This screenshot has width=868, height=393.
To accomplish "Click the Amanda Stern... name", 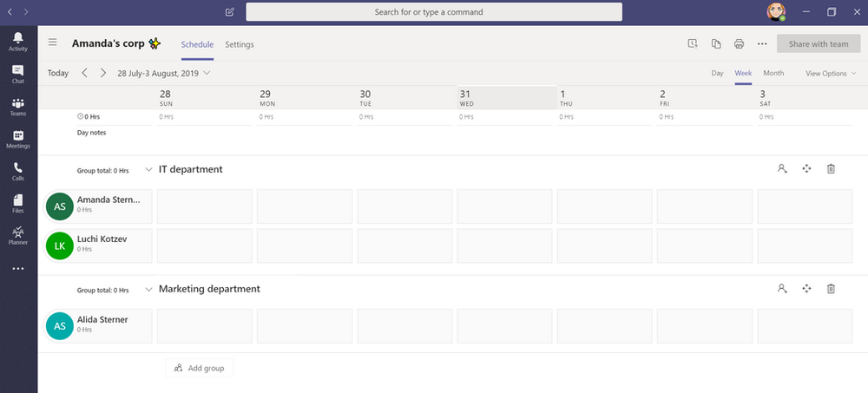I will click(108, 200).
